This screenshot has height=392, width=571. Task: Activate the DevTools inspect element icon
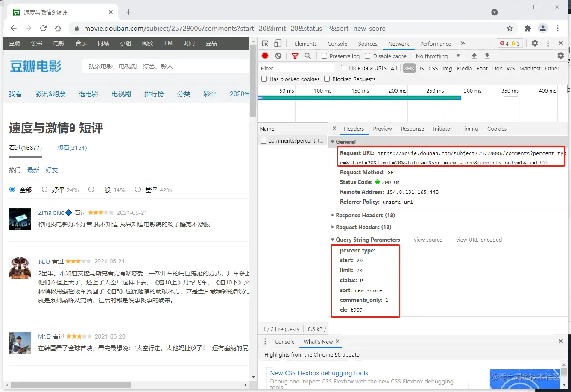tap(265, 44)
